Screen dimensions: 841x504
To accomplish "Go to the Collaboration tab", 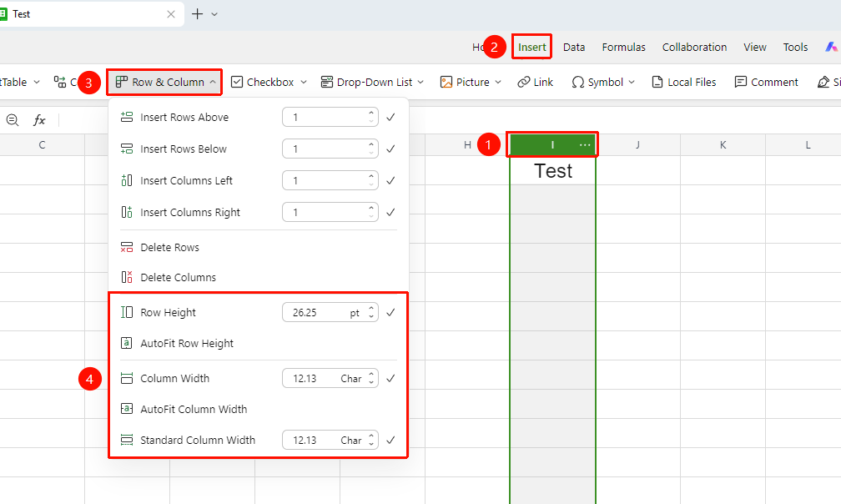I will click(694, 48).
